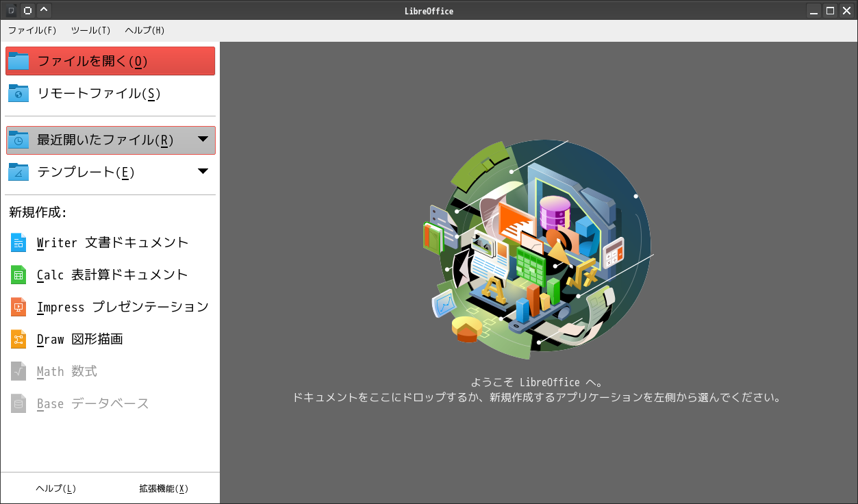The width and height of the screenshot is (858, 504).
Task: Click the second title bar button with square dot
Action: (x=27, y=10)
